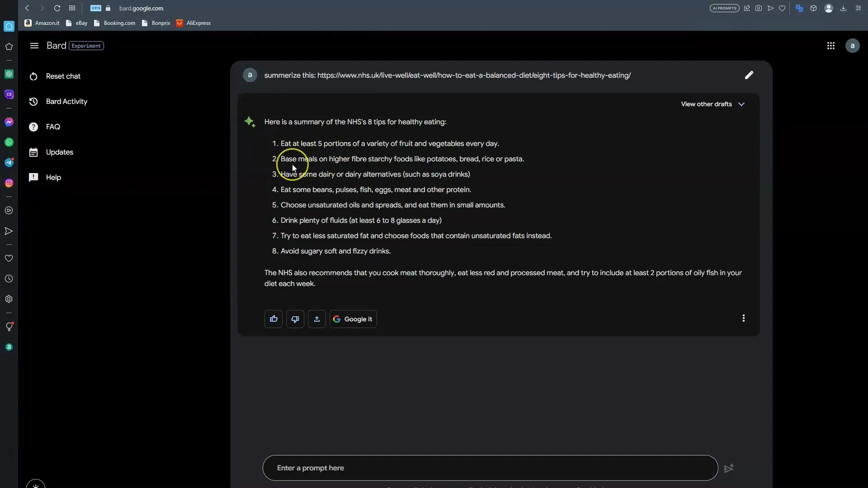The width and height of the screenshot is (868, 488).
Task: Click the left sidebar collapse chevron
Action: 33,45
